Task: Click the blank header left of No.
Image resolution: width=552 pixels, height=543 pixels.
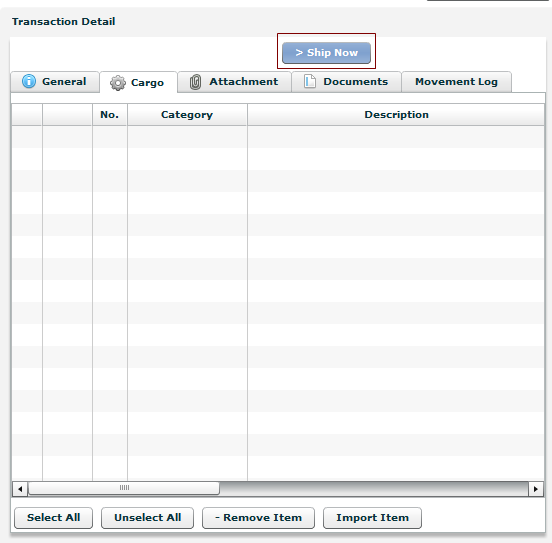Action: (67, 114)
